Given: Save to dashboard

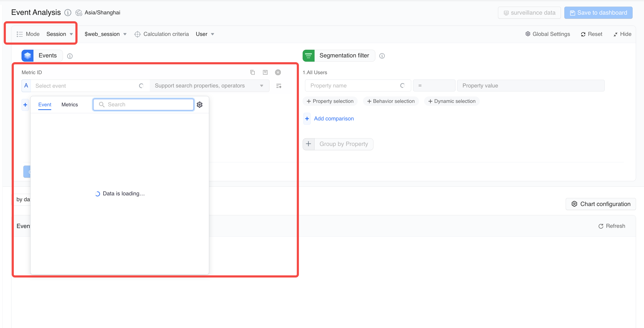Looking at the screenshot, I should tap(598, 13).
